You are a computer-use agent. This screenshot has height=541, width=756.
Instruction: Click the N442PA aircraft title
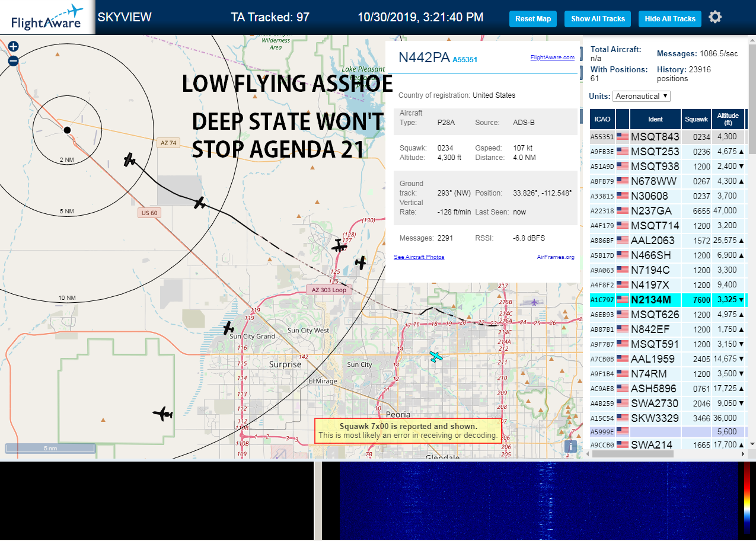coord(424,57)
